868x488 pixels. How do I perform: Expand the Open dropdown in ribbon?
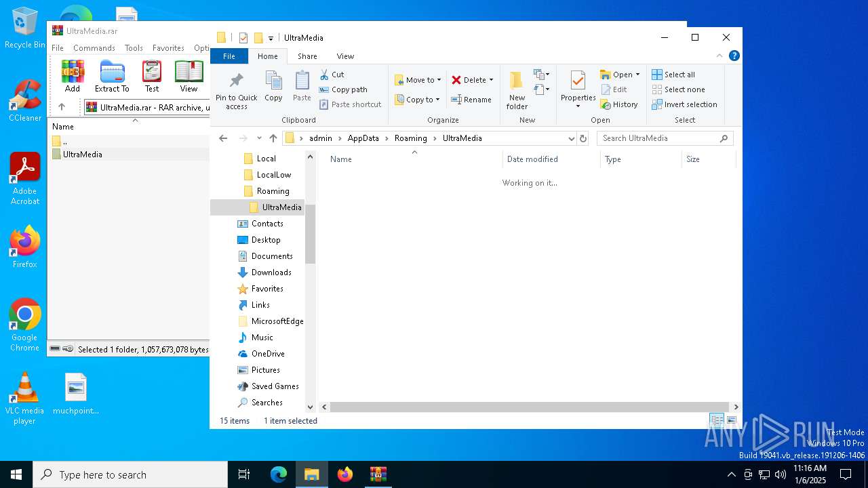(637, 75)
